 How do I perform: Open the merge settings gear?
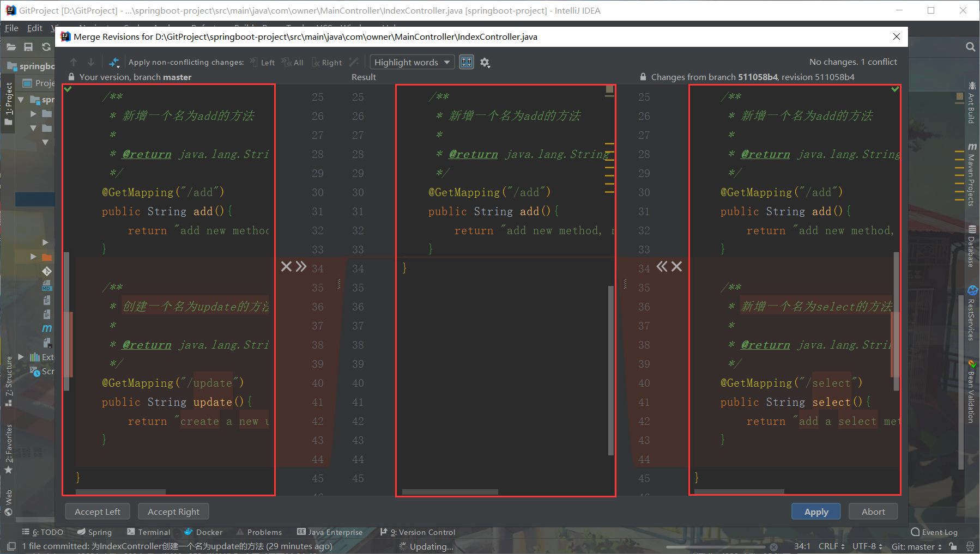point(484,62)
